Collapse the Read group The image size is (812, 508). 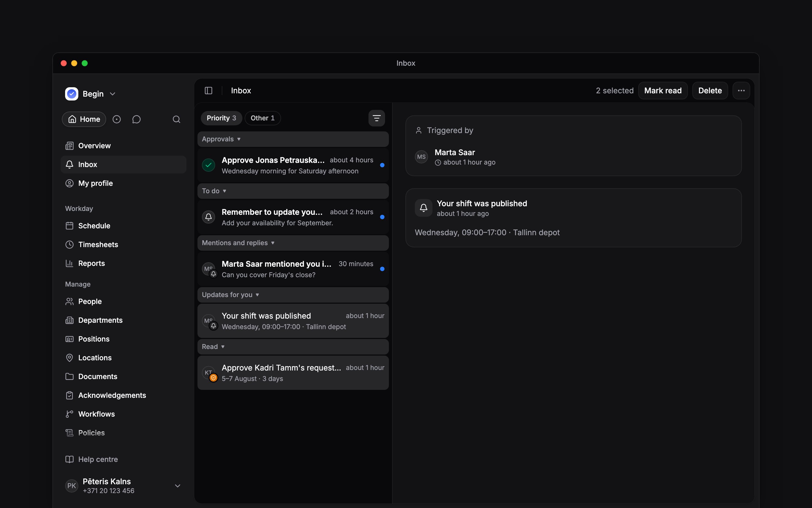coord(293,347)
